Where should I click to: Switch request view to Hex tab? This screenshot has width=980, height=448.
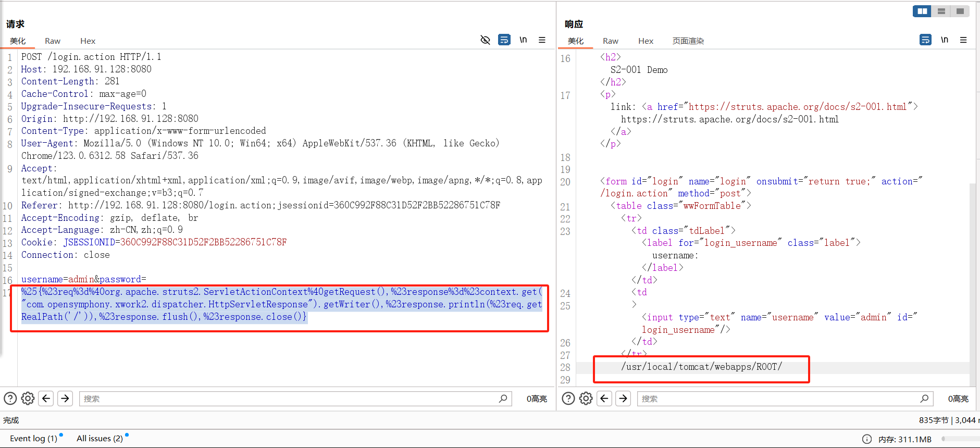click(x=88, y=41)
